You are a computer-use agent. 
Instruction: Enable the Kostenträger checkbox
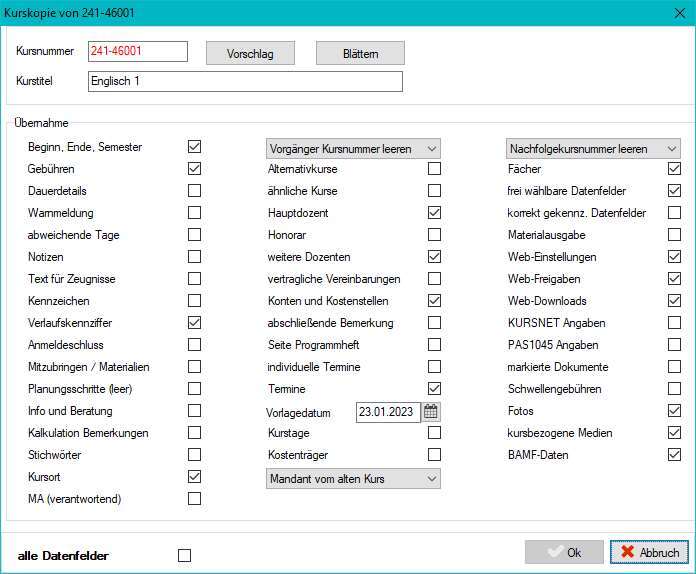pos(435,455)
